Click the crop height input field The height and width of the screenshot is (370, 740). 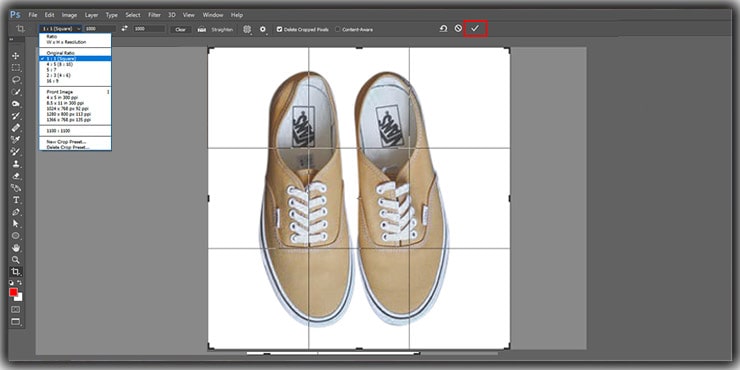(149, 29)
